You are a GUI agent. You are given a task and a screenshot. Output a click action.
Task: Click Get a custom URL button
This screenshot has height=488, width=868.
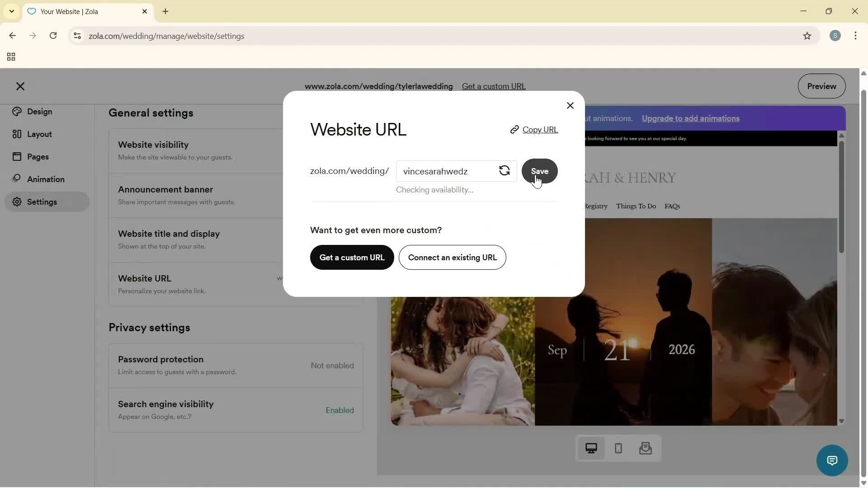point(352,258)
